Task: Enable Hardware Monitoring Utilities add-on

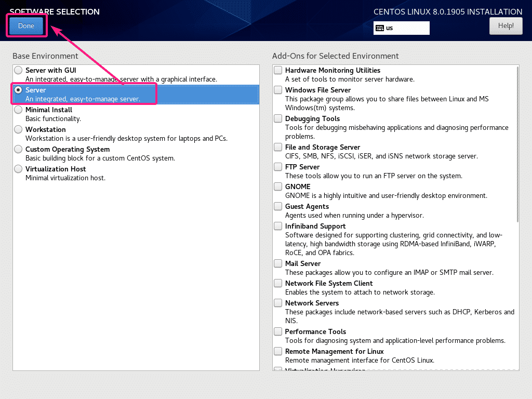Action: [x=278, y=70]
